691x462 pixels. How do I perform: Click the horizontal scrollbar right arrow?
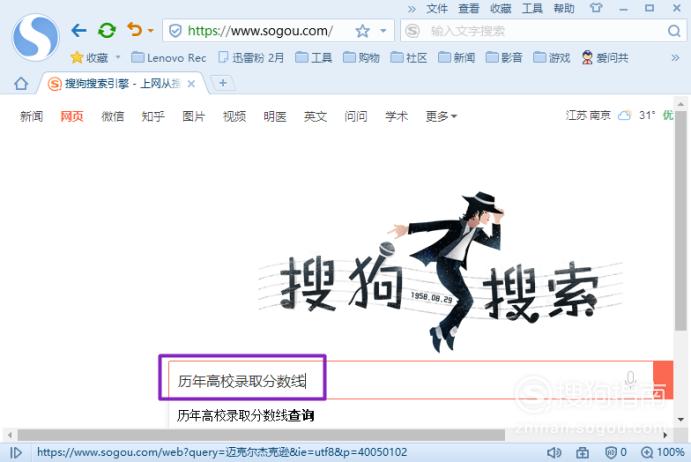tap(665, 436)
